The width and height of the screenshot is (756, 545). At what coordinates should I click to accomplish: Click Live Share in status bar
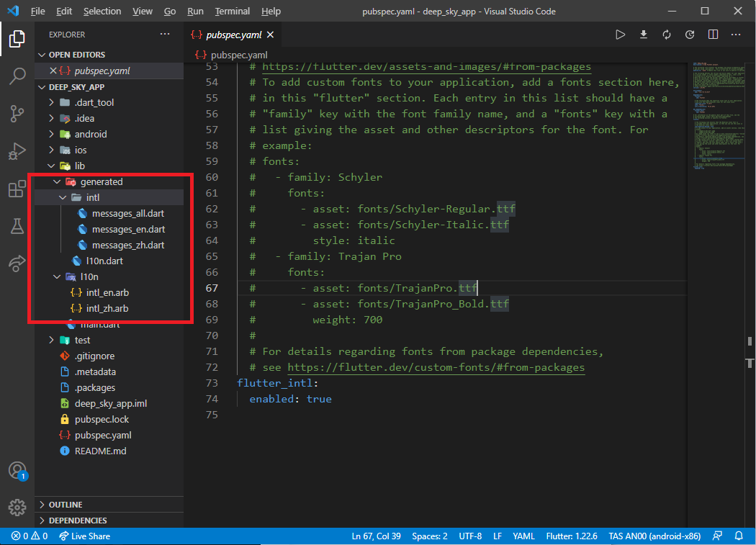tap(84, 536)
